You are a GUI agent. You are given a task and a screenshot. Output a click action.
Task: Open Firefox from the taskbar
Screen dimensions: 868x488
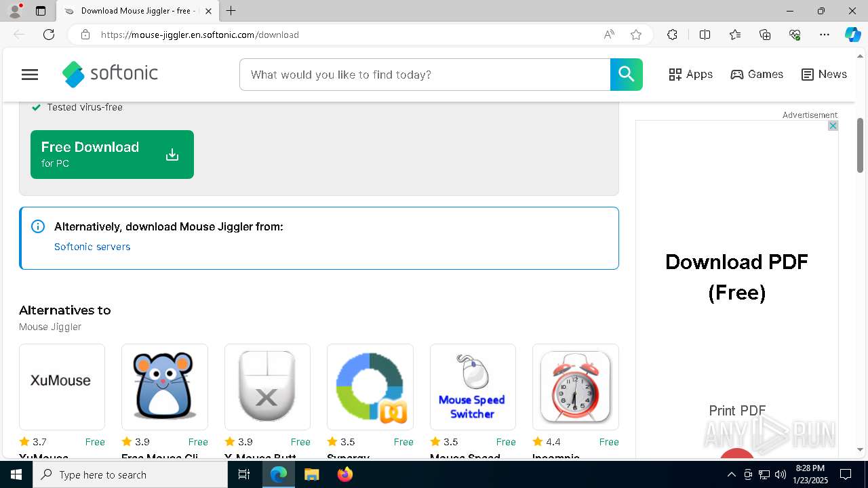(344, 474)
